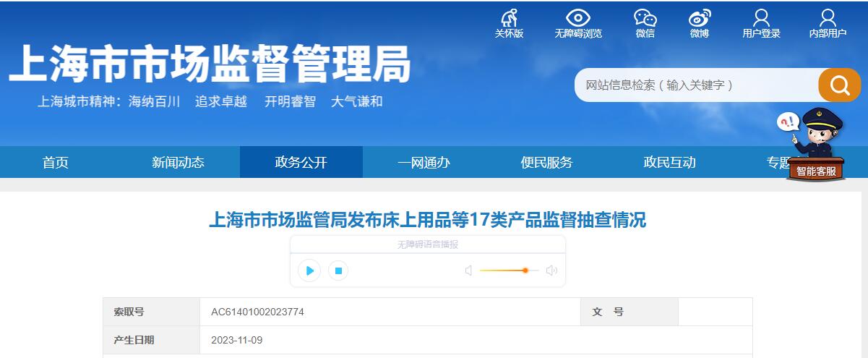Open the 新闻动态 navigation tab
The width and height of the screenshot is (868, 358).
point(179,162)
